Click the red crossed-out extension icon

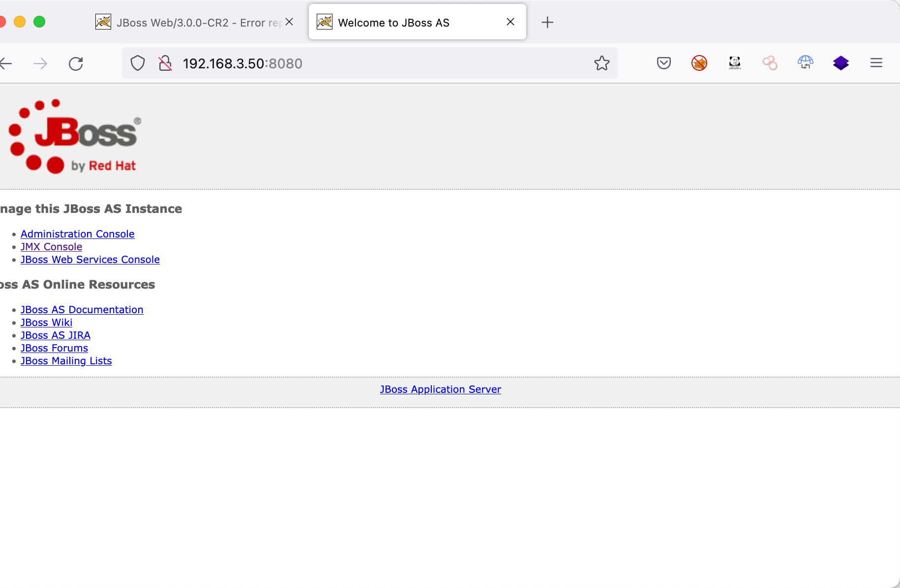tap(699, 63)
